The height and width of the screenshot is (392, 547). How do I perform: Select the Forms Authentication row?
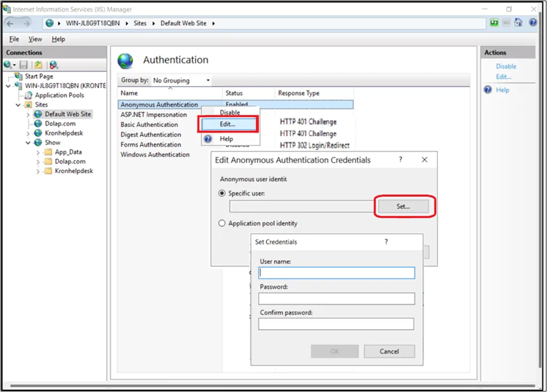[151, 144]
